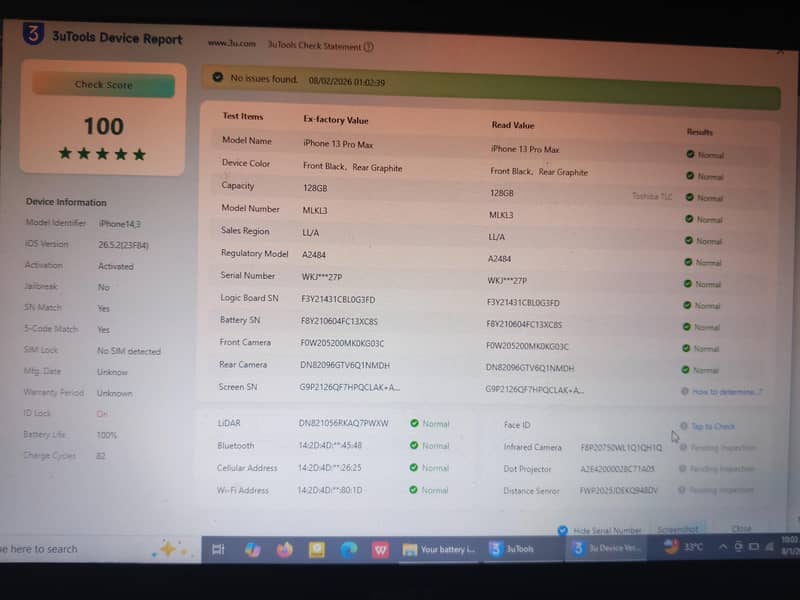Click the Wi-Fi Address Normal status icon
Image resolution: width=800 pixels, height=600 pixels.
coord(413,490)
